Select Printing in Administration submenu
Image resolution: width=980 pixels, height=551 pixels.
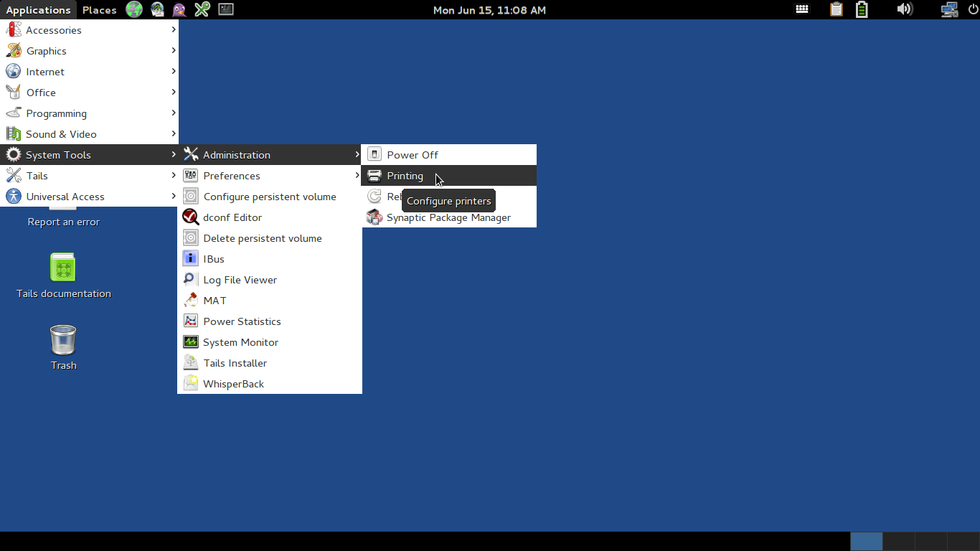point(449,176)
